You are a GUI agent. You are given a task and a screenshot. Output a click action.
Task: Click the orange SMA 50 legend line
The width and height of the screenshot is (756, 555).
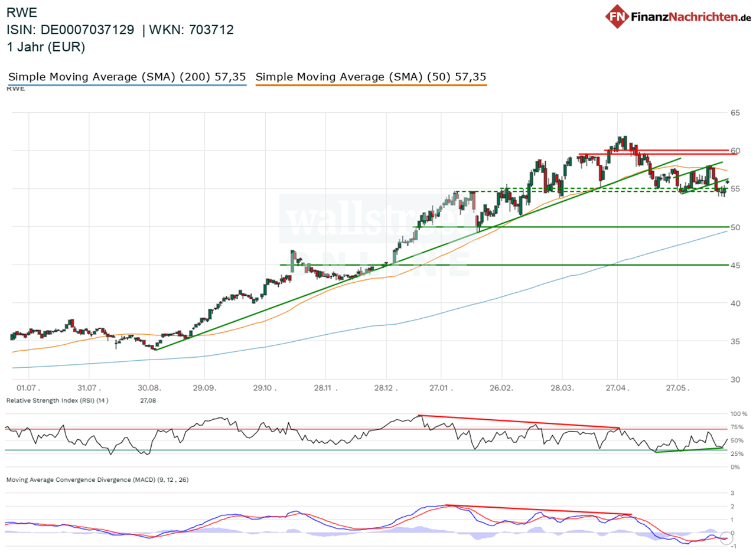tap(371, 86)
